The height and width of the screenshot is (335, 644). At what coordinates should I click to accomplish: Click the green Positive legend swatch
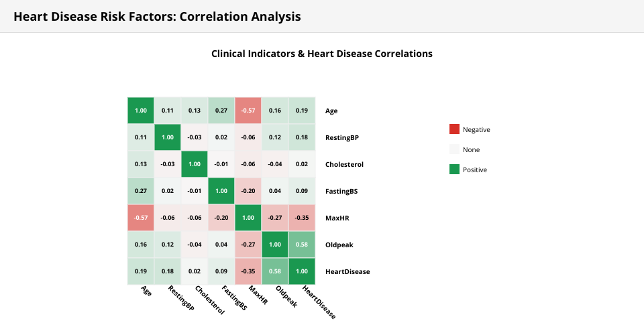tap(454, 170)
